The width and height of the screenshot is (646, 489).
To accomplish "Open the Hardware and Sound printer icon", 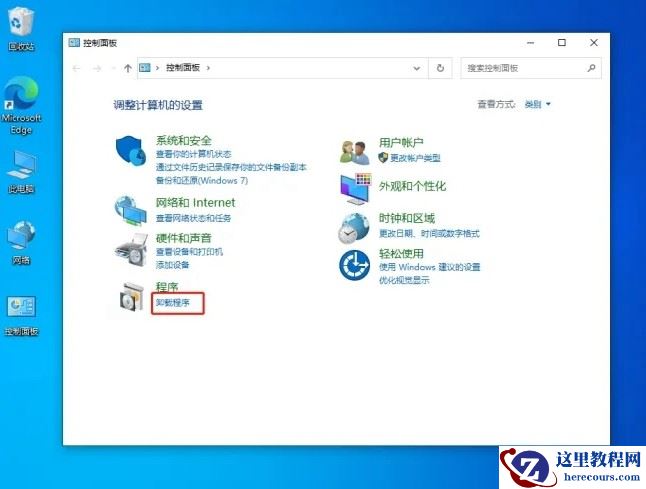I will (x=131, y=250).
